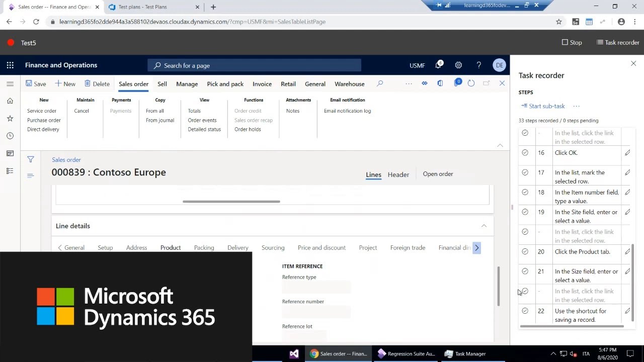Click Email notification log
The image size is (644, 362).
click(x=347, y=111)
